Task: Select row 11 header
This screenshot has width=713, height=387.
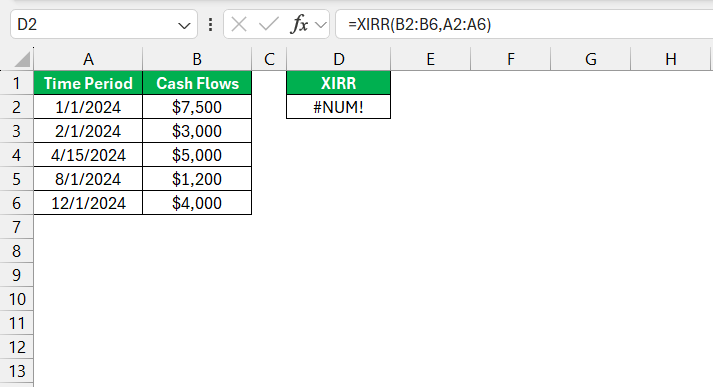Action: tap(16, 323)
